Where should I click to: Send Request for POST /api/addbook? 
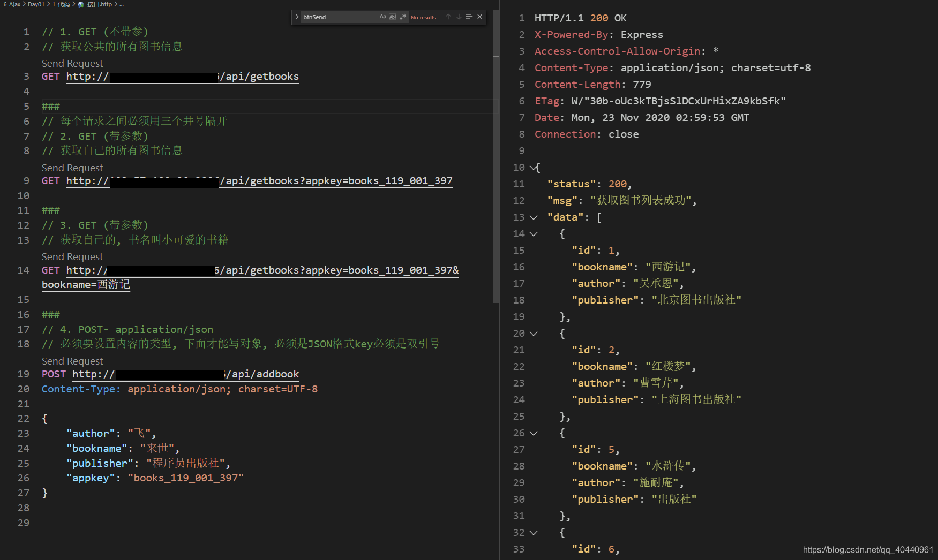point(72,361)
